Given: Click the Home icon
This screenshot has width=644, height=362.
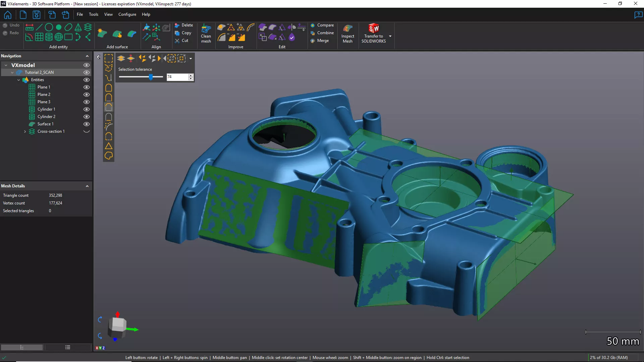Looking at the screenshot, I should coord(8,15).
